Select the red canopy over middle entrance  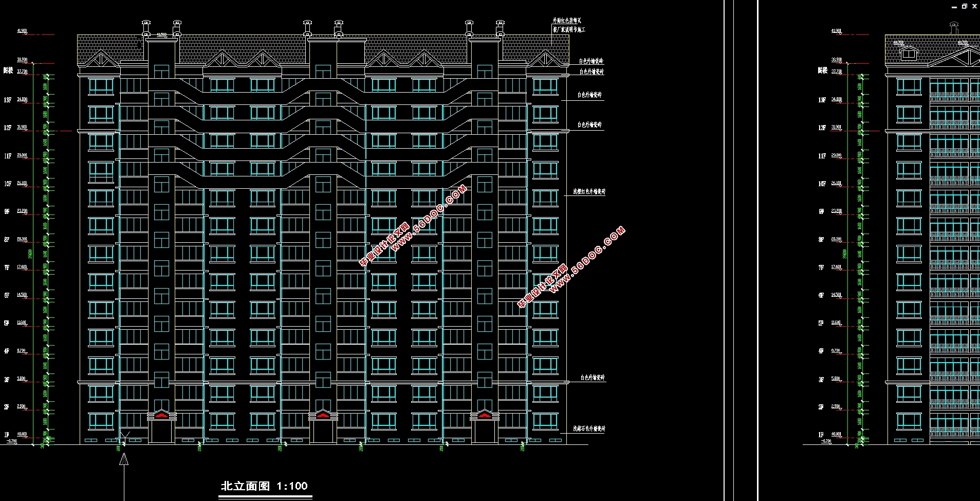323,415
